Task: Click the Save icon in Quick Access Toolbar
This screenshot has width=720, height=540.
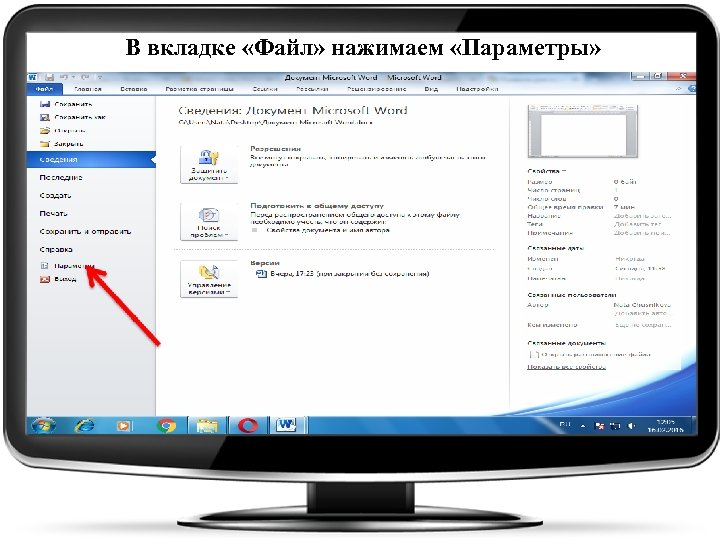Action: (50, 77)
